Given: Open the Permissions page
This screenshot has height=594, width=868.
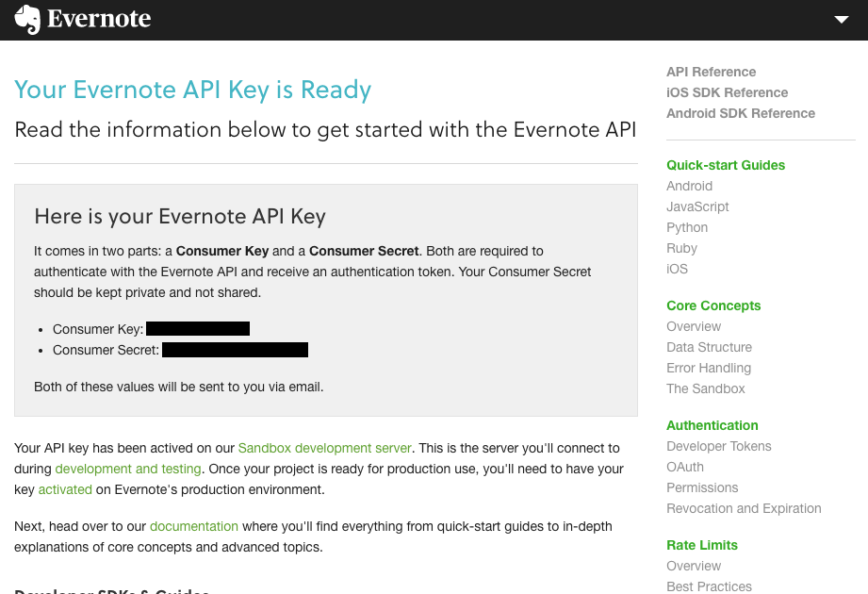Looking at the screenshot, I should (x=702, y=487).
